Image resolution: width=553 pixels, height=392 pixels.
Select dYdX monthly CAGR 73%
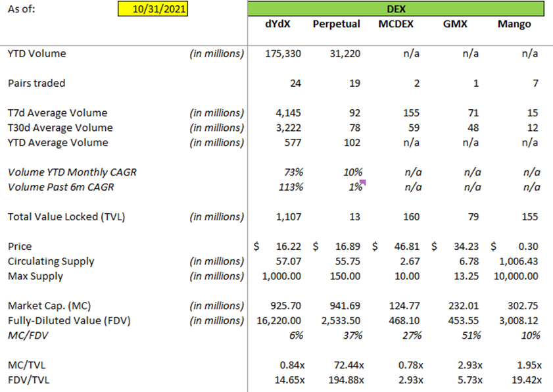293,172
